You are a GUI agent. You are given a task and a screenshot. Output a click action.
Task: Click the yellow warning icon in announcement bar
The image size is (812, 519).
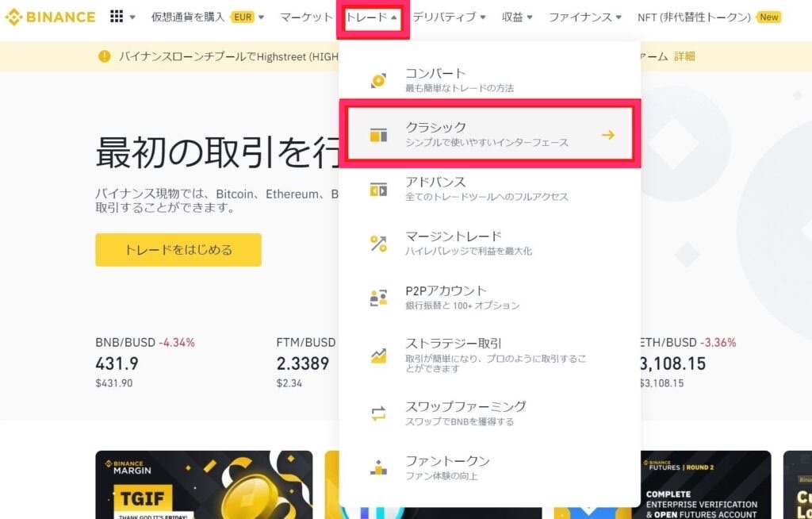coord(105,56)
